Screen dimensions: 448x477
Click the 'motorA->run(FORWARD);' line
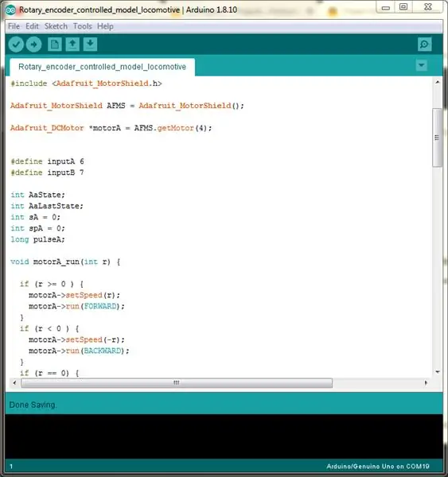click(x=76, y=306)
